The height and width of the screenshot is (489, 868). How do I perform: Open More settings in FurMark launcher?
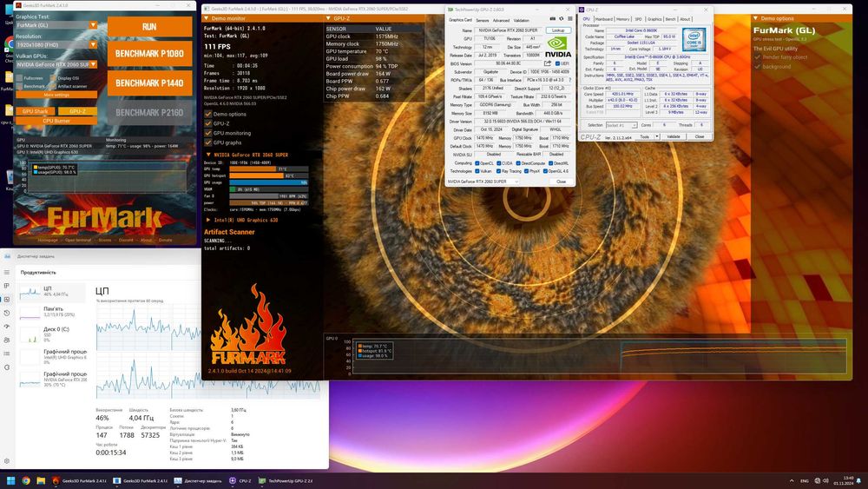tap(56, 95)
